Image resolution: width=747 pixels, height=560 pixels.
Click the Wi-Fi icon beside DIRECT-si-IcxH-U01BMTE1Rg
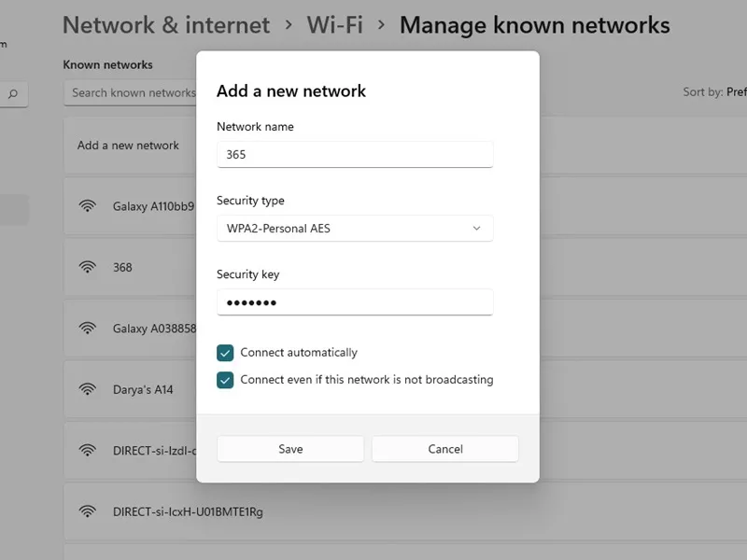click(x=88, y=511)
